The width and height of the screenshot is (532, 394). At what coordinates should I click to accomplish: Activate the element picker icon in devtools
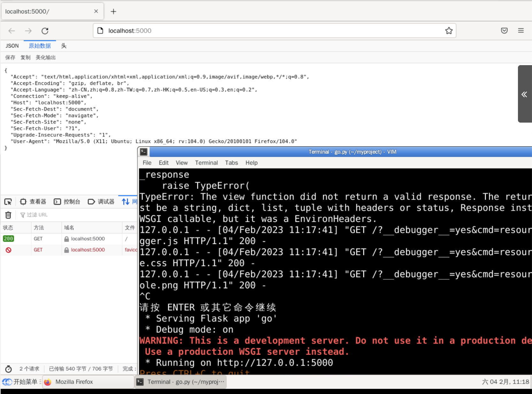click(8, 202)
